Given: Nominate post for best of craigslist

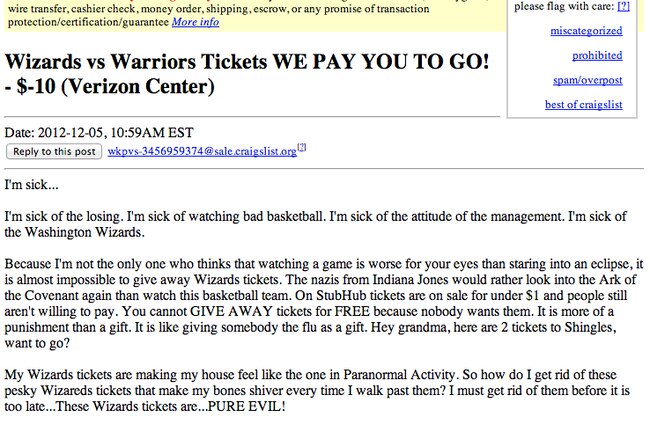Looking at the screenshot, I should point(583,104).
